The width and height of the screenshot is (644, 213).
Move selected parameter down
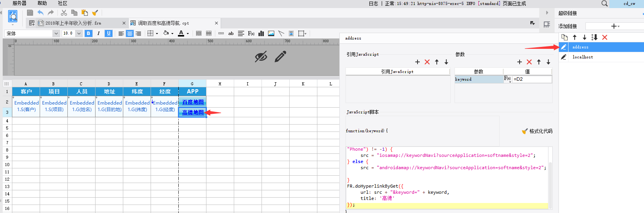tap(548, 62)
